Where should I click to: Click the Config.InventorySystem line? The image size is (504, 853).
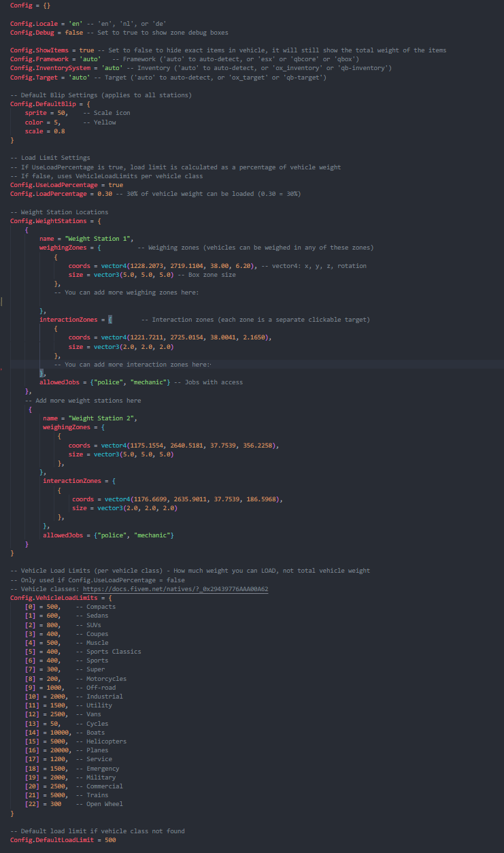click(201, 68)
